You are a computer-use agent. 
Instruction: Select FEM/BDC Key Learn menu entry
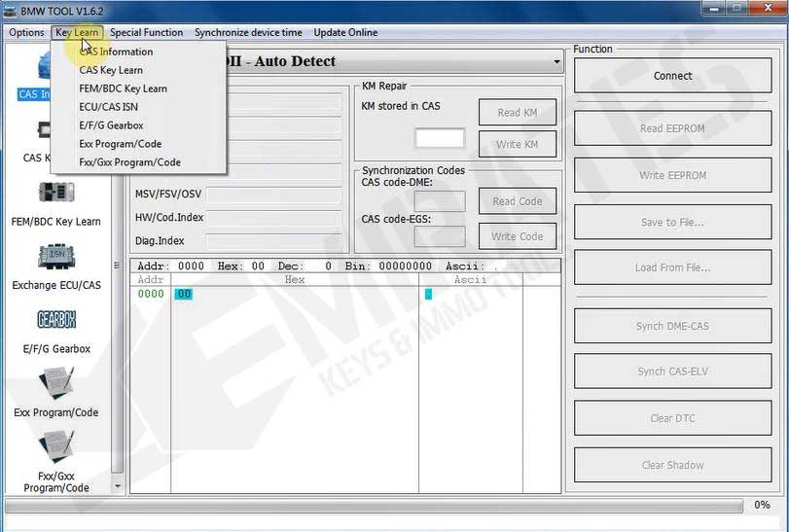138,89
